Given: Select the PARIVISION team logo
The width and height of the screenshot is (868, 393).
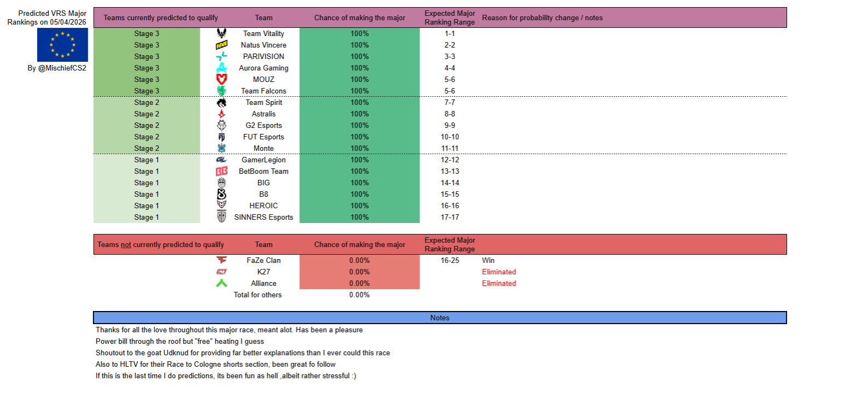Looking at the screenshot, I should (x=222, y=56).
